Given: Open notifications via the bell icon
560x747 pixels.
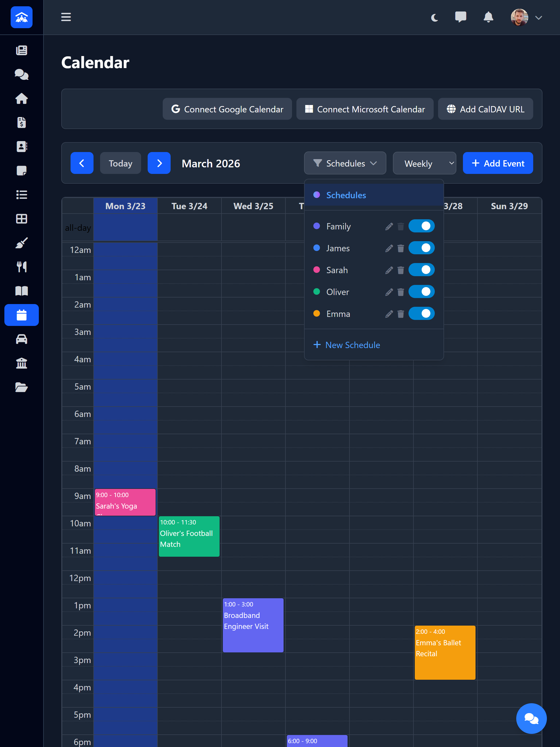Looking at the screenshot, I should (x=488, y=17).
